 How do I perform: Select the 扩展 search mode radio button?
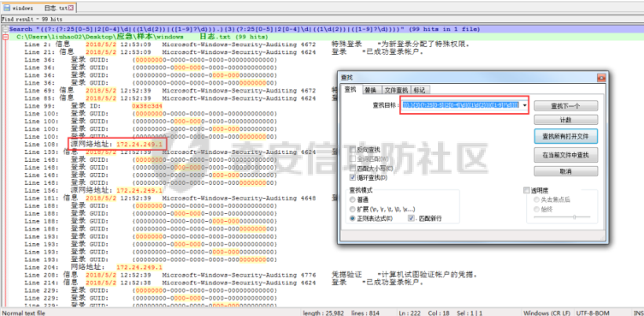click(x=352, y=209)
